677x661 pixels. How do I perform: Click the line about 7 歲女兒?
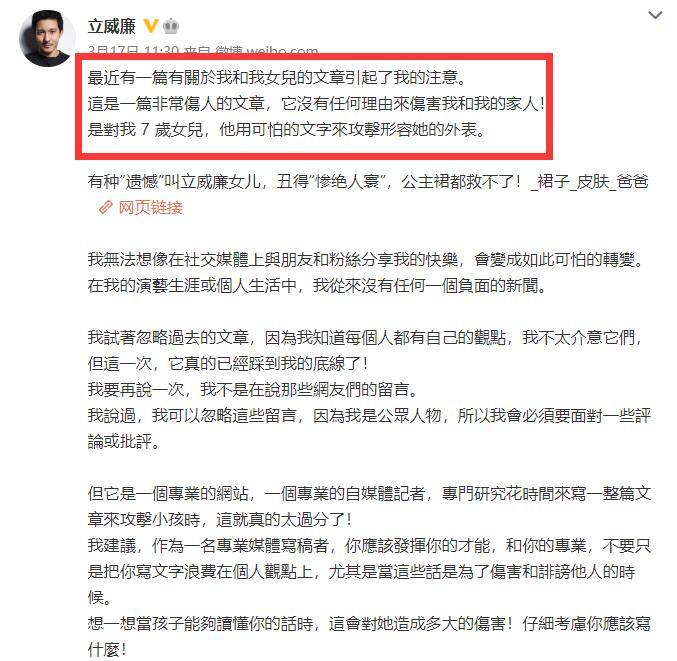pos(287,130)
